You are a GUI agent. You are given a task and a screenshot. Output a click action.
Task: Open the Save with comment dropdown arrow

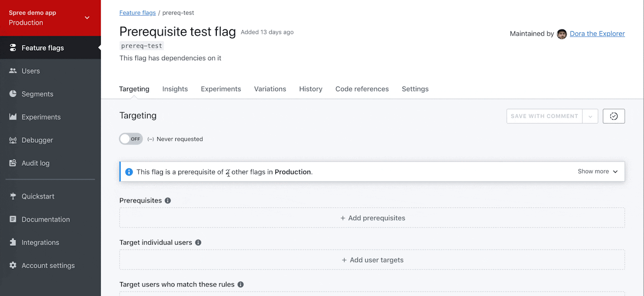(x=590, y=116)
